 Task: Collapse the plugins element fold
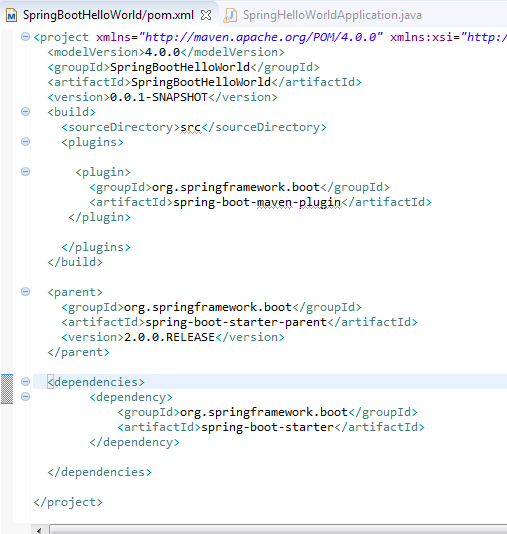pyautogui.click(x=26, y=141)
